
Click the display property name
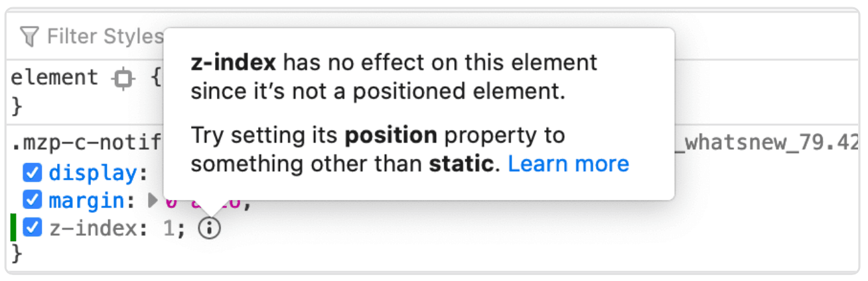click(x=92, y=174)
